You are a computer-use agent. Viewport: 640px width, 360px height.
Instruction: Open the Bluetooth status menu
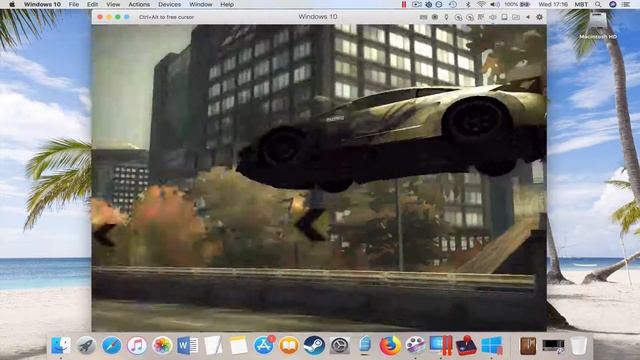click(x=468, y=4)
